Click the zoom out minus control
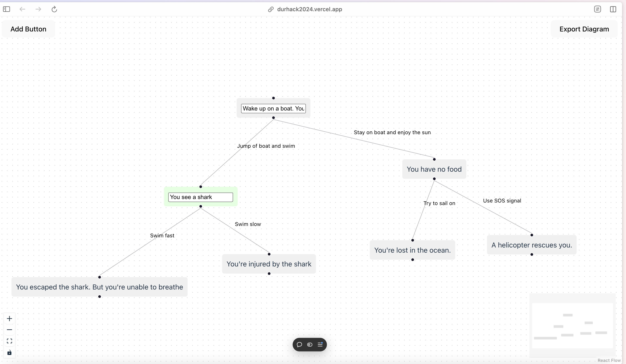The image size is (626, 364). [9, 330]
